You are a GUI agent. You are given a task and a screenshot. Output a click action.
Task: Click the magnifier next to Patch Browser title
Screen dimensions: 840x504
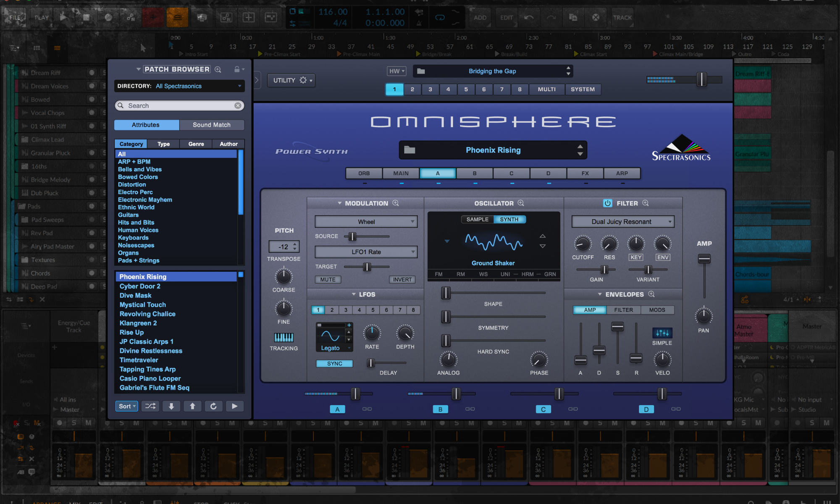click(x=218, y=69)
